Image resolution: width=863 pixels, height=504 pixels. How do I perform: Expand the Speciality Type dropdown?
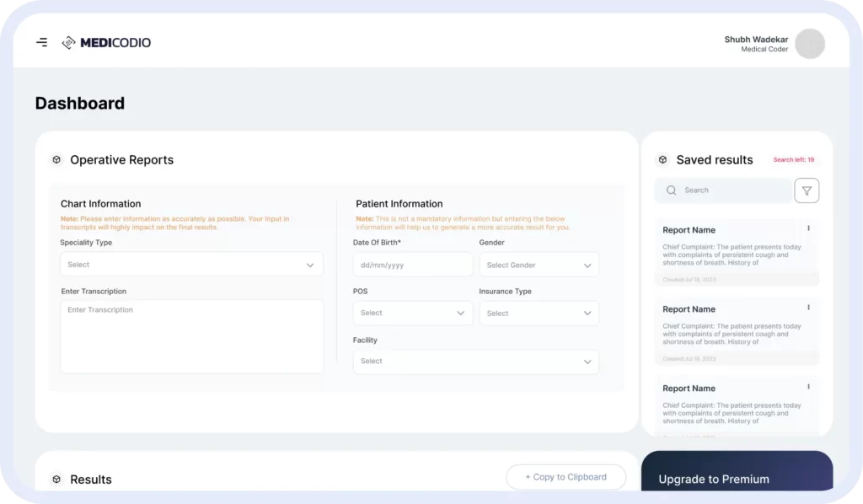point(191,265)
